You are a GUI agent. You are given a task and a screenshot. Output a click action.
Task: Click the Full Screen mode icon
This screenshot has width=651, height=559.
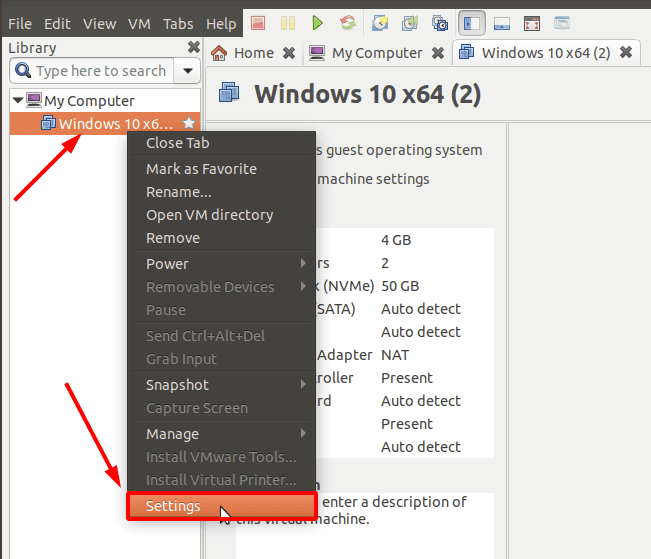532,24
